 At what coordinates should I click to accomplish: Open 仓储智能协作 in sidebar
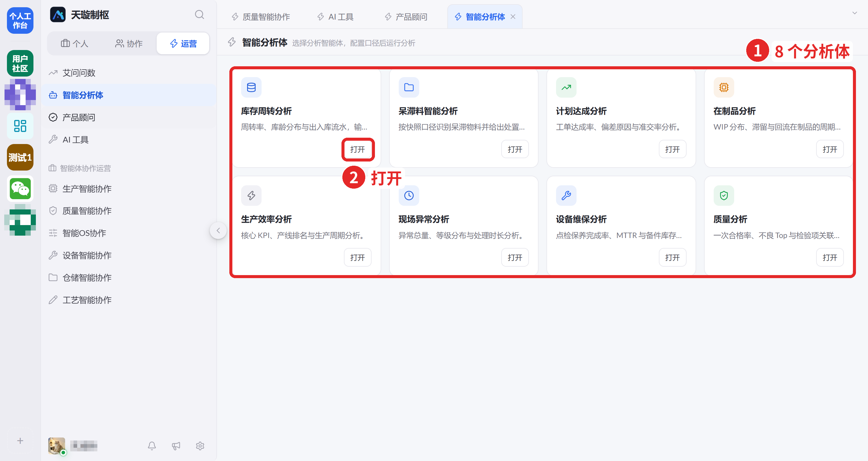[x=129, y=277]
